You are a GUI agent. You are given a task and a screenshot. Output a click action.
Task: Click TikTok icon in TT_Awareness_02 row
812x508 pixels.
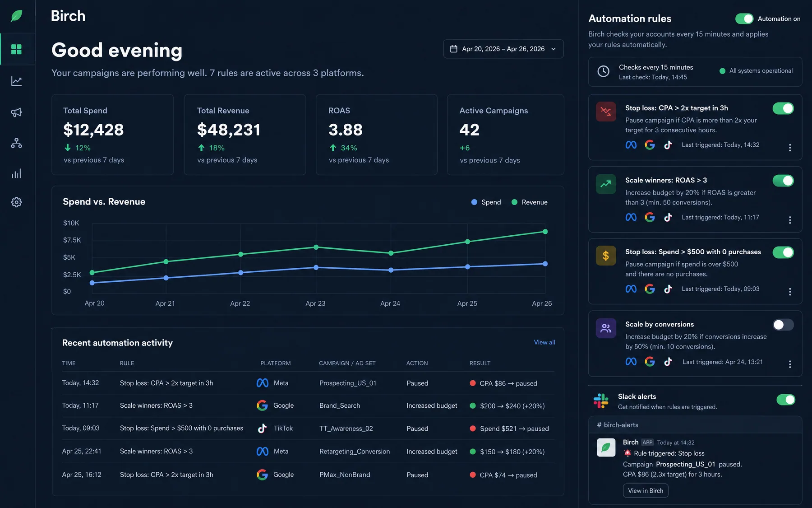[262, 429]
